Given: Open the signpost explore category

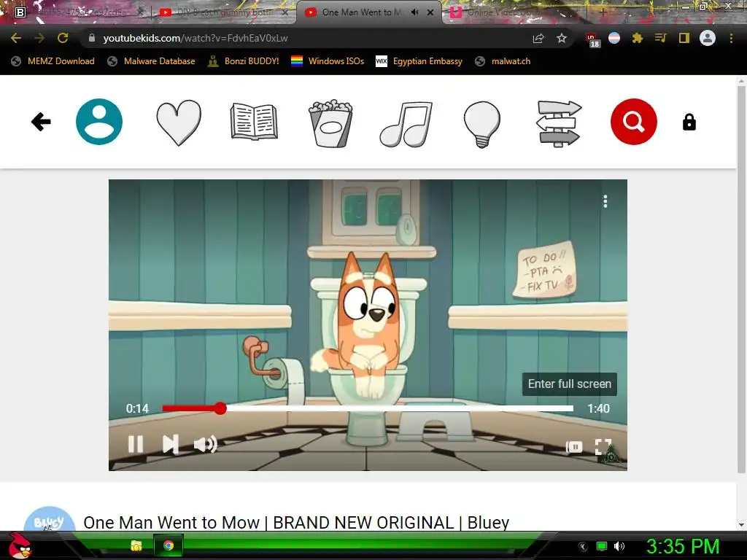Looking at the screenshot, I should click(x=558, y=123).
